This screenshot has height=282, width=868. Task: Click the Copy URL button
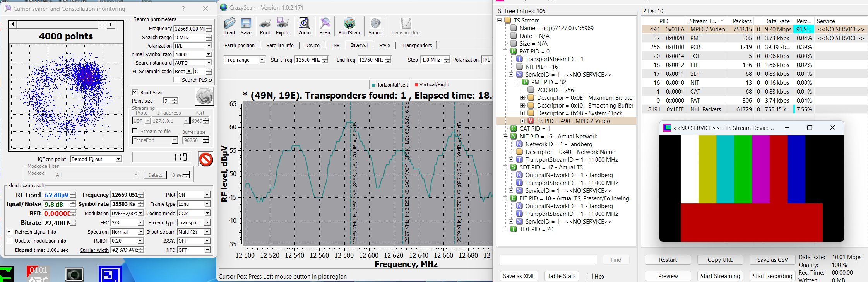720,260
